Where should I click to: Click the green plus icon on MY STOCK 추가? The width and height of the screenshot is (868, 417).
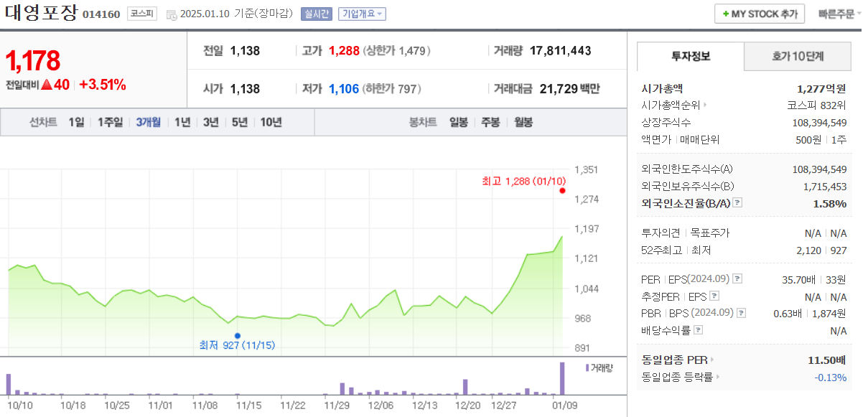click(726, 14)
